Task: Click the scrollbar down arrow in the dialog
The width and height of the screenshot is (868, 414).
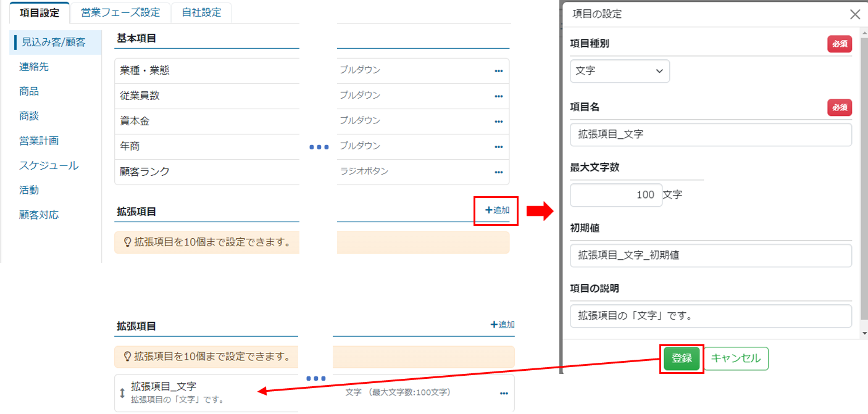Action: pos(864,333)
